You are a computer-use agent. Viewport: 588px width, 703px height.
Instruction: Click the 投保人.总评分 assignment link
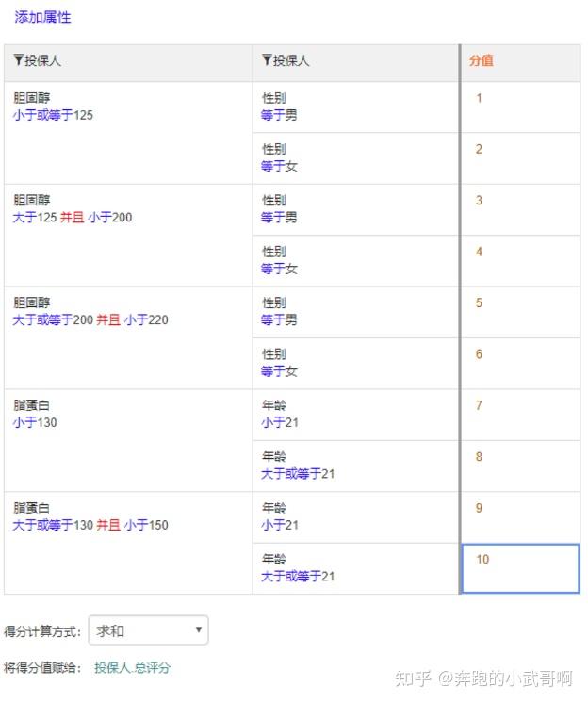pos(133,667)
